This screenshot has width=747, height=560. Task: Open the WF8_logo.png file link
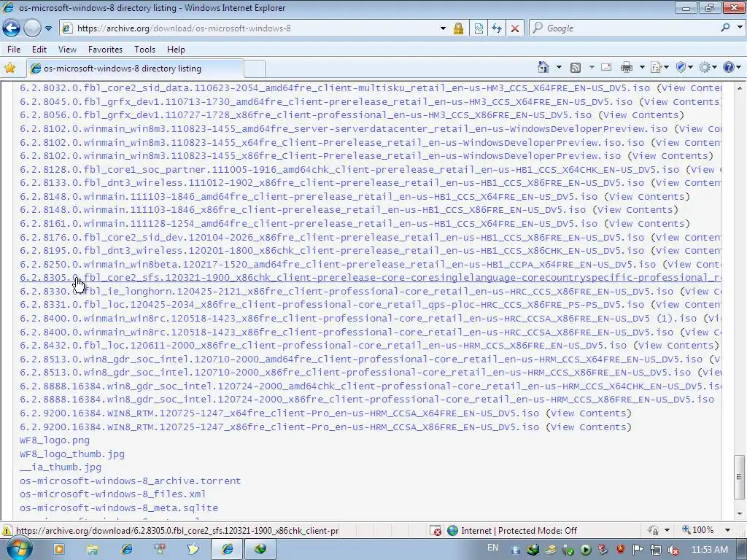[55, 440]
